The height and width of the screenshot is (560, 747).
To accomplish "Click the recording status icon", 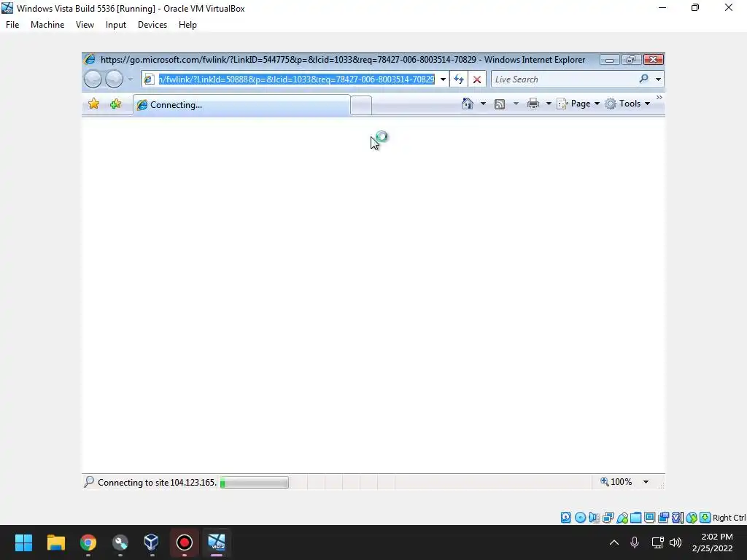I will pyautogui.click(x=664, y=518).
